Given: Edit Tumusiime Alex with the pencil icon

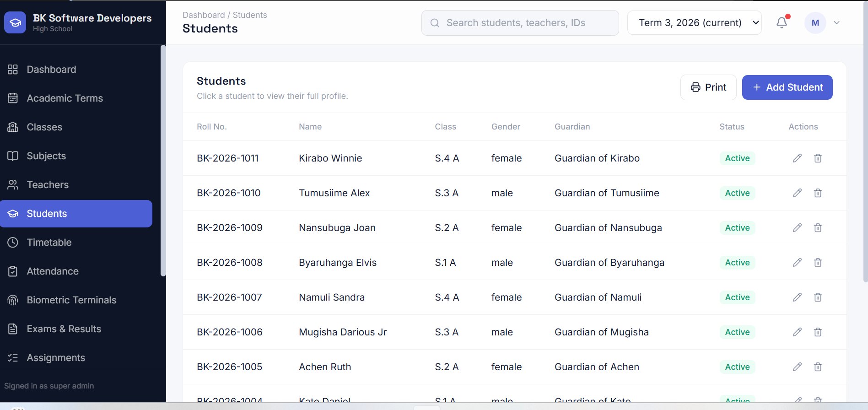Looking at the screenshot, I should click(797, 193).
